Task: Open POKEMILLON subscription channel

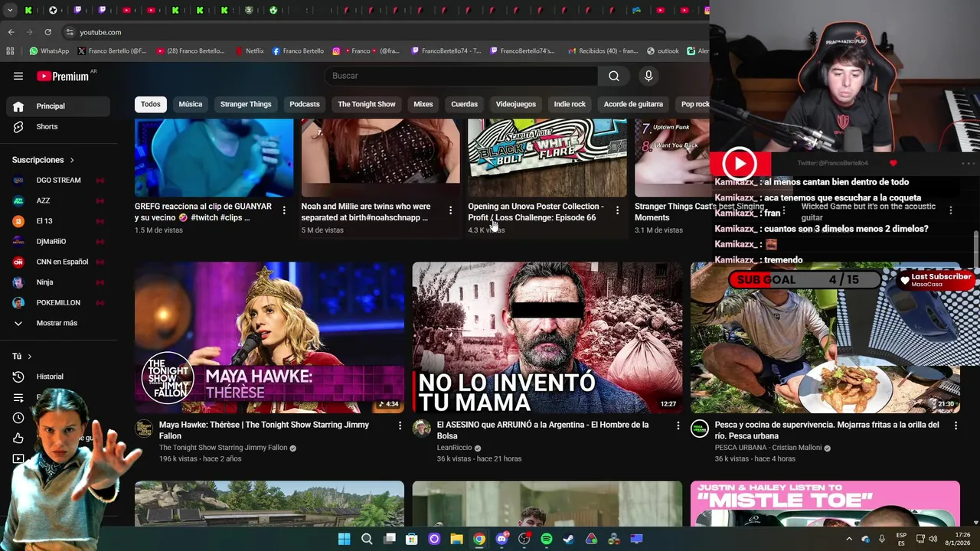Action: tap(58, 302)
